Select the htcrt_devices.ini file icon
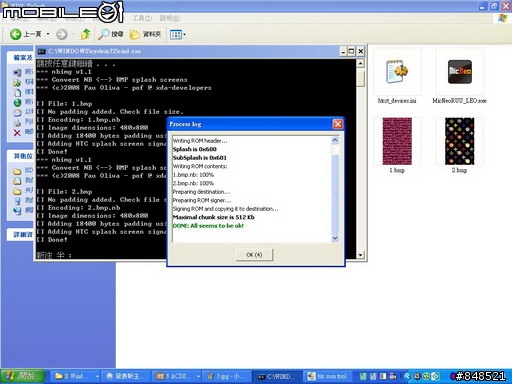 click(x=397, y=72)
